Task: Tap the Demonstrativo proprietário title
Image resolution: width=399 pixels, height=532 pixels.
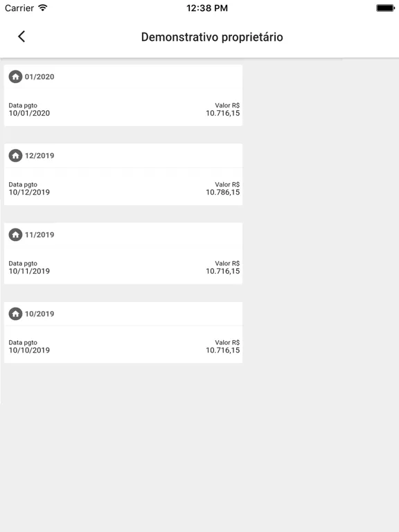Action: click(x=212, y=37)
